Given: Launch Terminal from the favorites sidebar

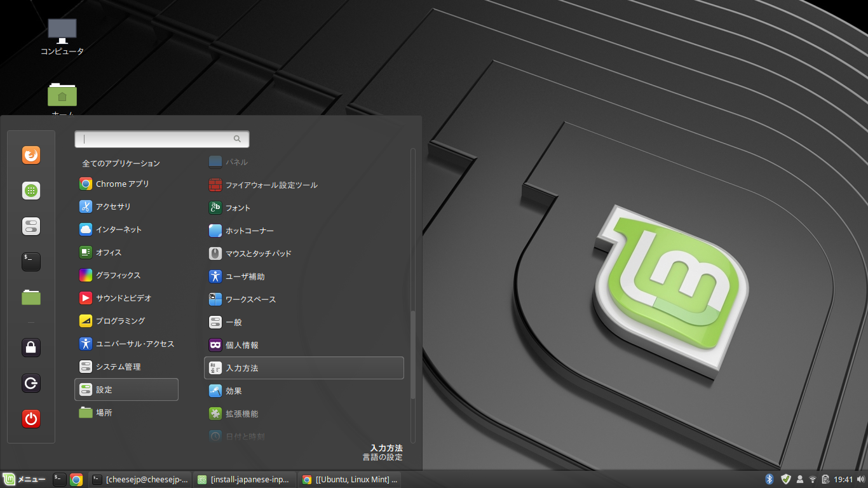Looking at the screenshot, I should (x=31, y=261).
